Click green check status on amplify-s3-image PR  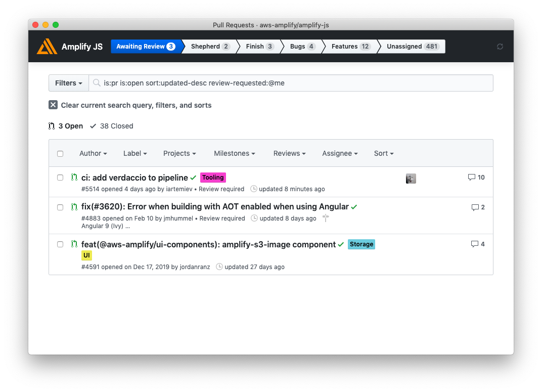tap(341, 244)
